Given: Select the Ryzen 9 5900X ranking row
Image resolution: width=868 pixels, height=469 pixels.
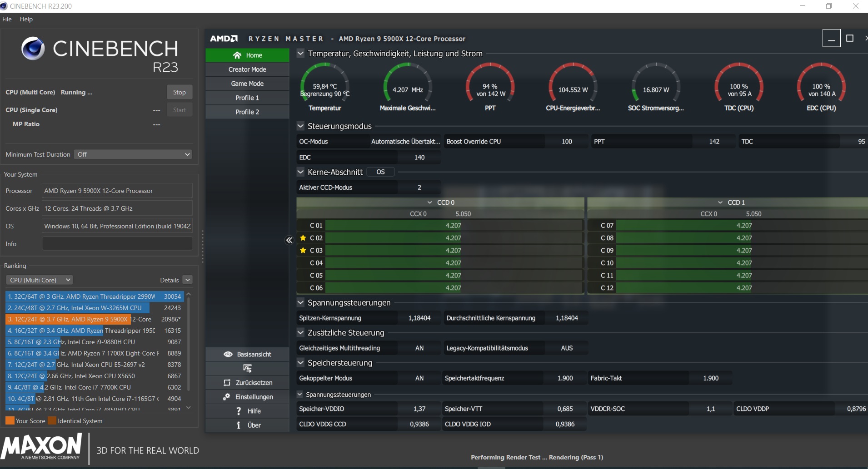Looking at the screenshot, I should (x=95, y=319).
